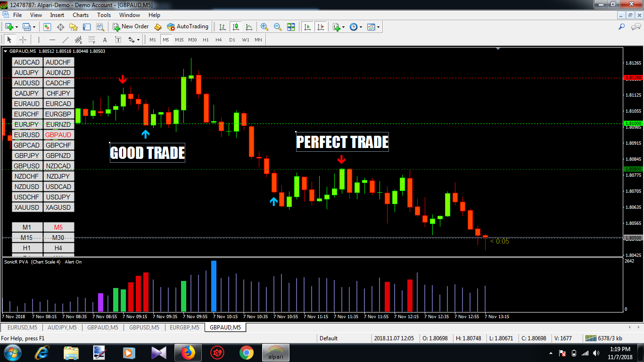This screenshot has height=362, width=644.
Task: Expand the Profiles dropdown arrow
Action: pyautogui.click(x=34, y=27)
